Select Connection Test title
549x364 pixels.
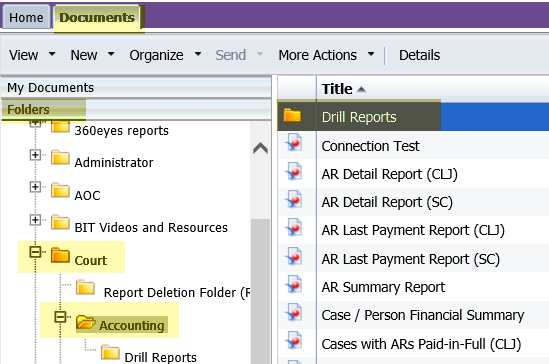(370, 146)
